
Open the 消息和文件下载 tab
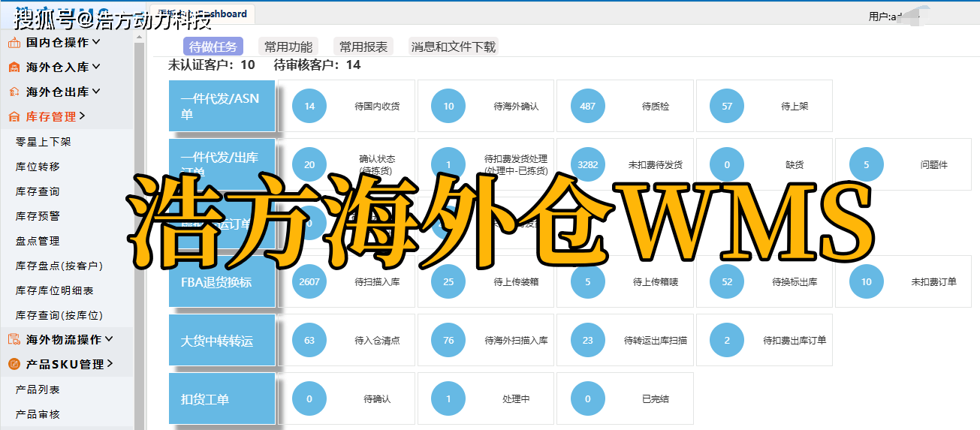[454, 47]
